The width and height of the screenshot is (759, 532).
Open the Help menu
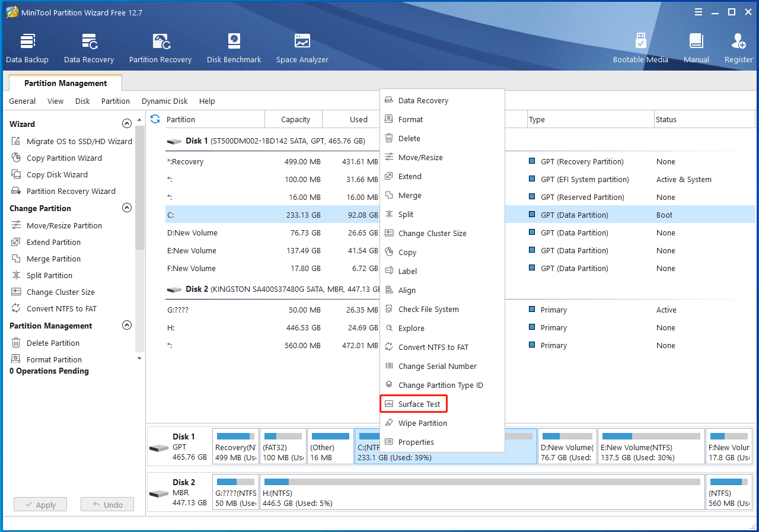coord(207,101)
